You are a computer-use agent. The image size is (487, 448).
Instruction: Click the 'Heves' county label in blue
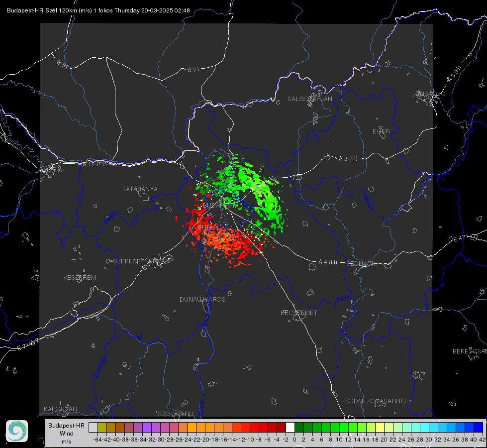368,202
